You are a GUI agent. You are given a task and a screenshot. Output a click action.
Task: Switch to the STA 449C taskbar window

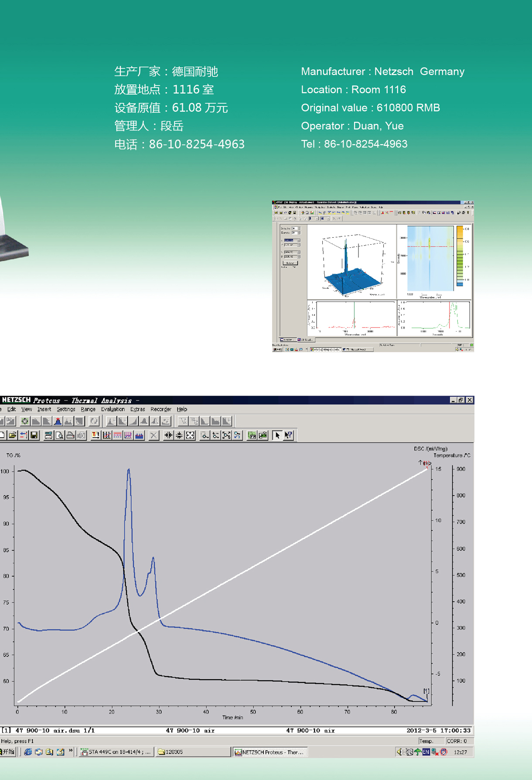(116, 752)
